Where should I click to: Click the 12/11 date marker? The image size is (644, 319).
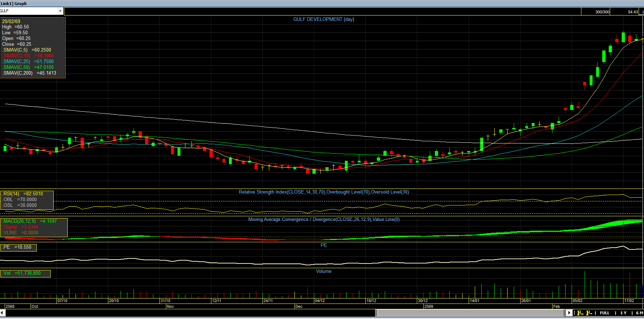tap(217, 301)
